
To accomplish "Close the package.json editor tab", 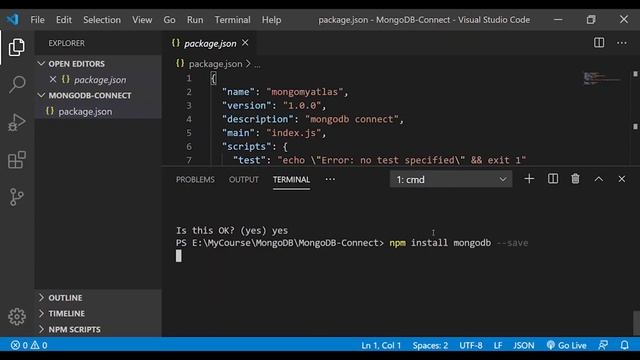I will click(245, 42).
